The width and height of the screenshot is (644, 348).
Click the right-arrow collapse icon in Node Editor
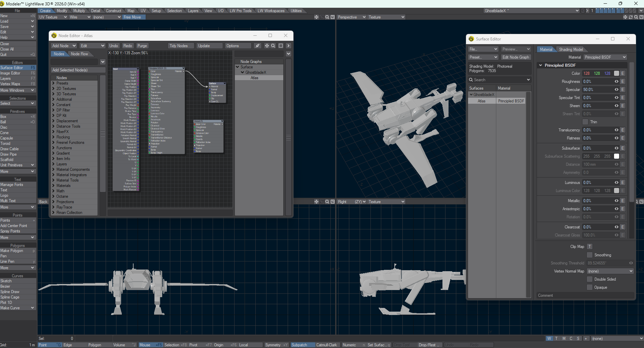click(x=288, y=46)
